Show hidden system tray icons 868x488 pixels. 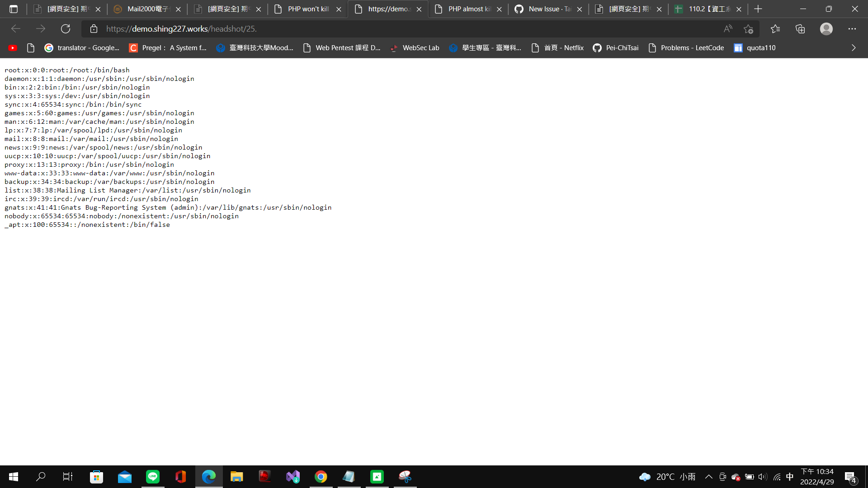[709, 476]
